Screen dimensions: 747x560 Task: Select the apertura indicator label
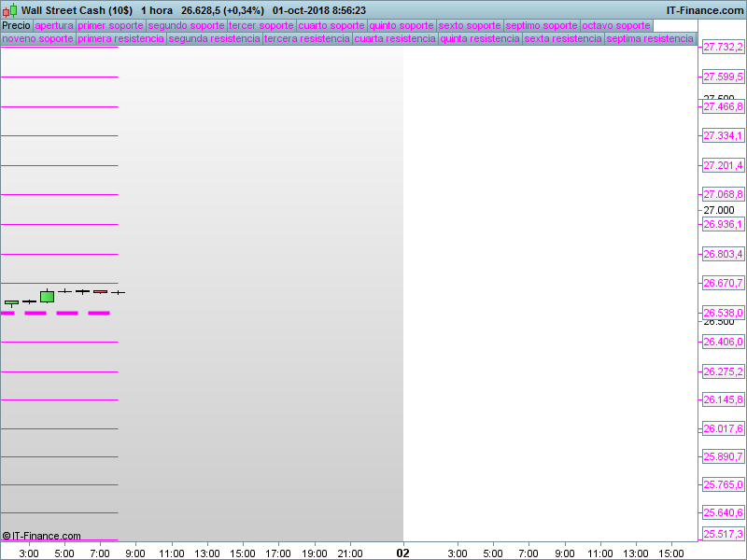click(54, 25)
